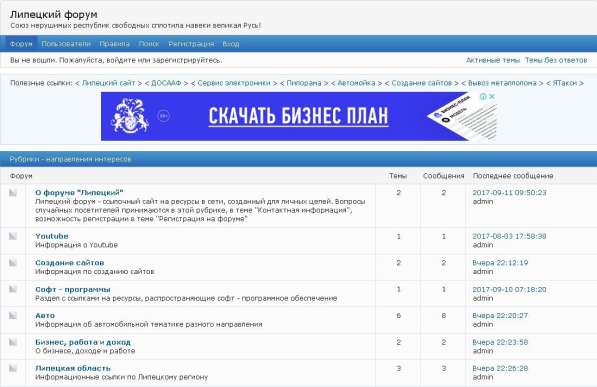Viewport: 597px width, 387px height.
Task: Click the forum icon beside Авто
Action: tap(13, 316)
